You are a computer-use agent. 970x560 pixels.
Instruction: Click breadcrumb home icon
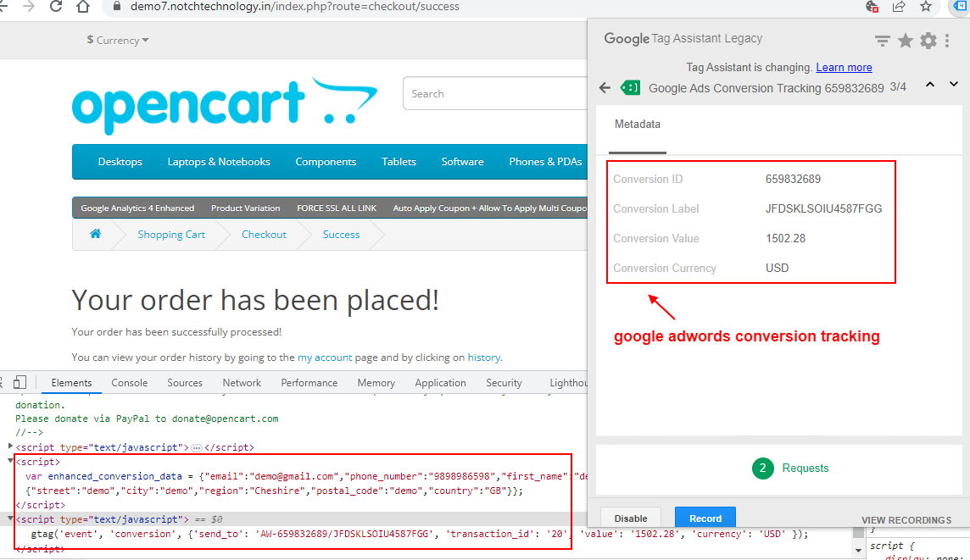pyautogui.click(x=95, y=234)
